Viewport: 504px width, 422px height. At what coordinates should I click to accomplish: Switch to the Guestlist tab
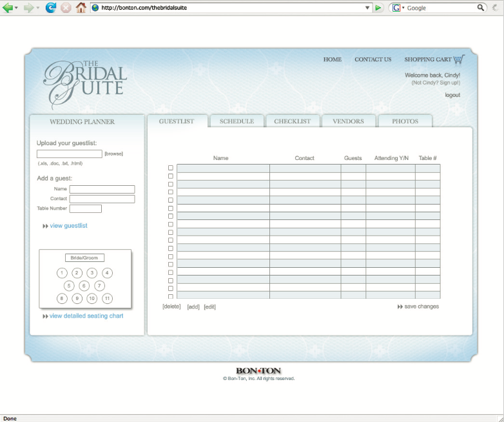(x=177, y=121)
